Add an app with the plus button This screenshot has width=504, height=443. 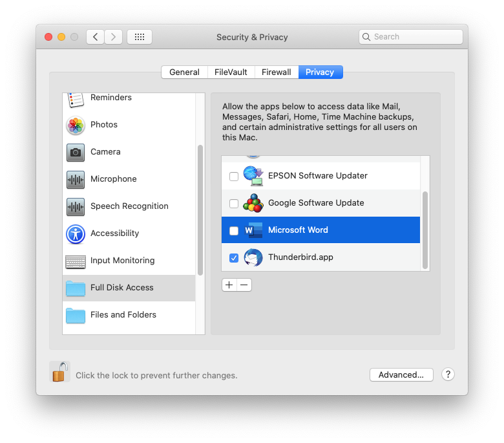coord(229,285)
